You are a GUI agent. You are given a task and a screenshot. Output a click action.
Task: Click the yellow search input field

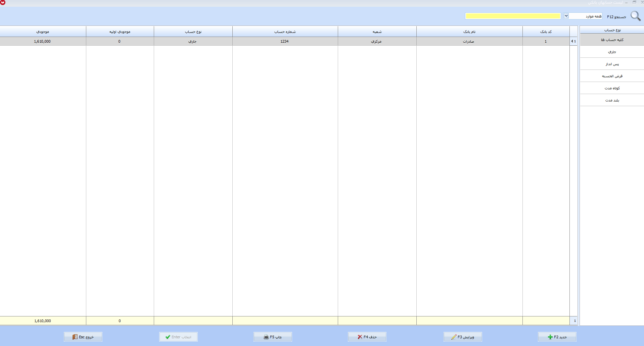click(x=513, y=16)
